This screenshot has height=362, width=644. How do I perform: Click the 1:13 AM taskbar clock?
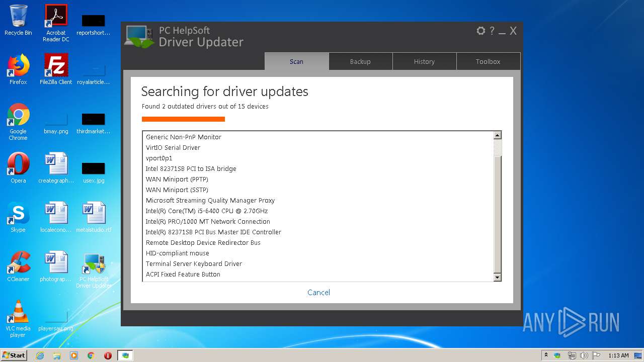coord(618,355)
